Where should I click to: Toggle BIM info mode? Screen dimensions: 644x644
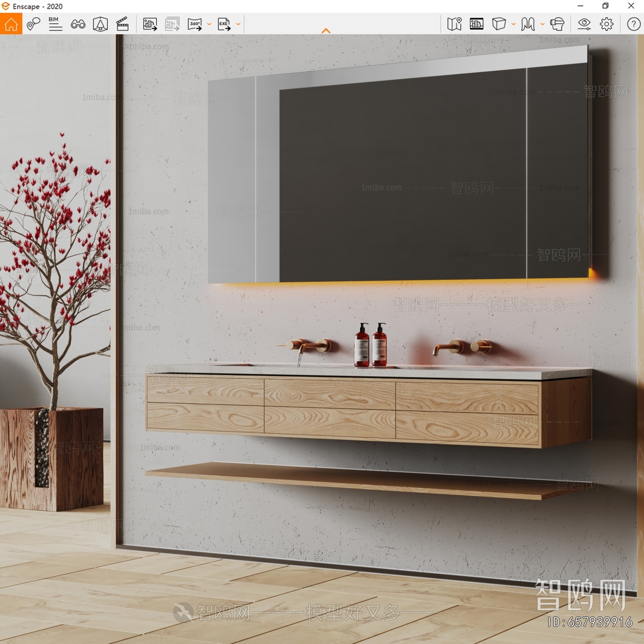55,24
